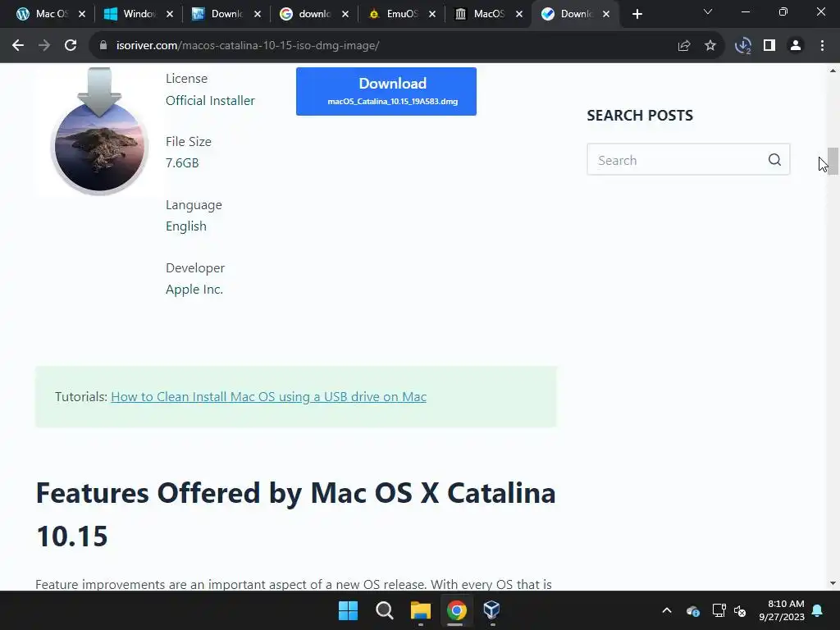Open the tab search chevron
Image resolution: width=840 pixels, height=630 pixels.
coord(708,11)
